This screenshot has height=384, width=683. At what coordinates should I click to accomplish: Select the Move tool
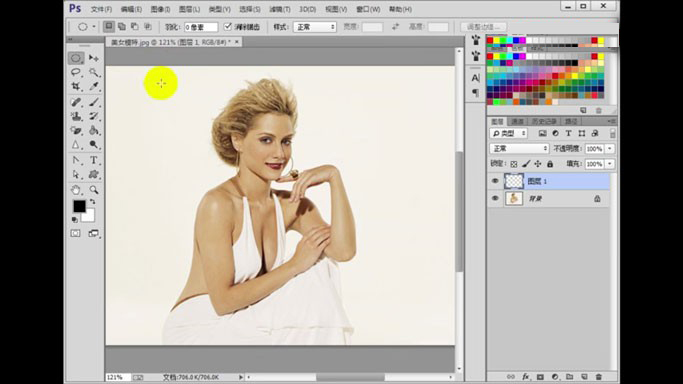[x=94, y=58]
